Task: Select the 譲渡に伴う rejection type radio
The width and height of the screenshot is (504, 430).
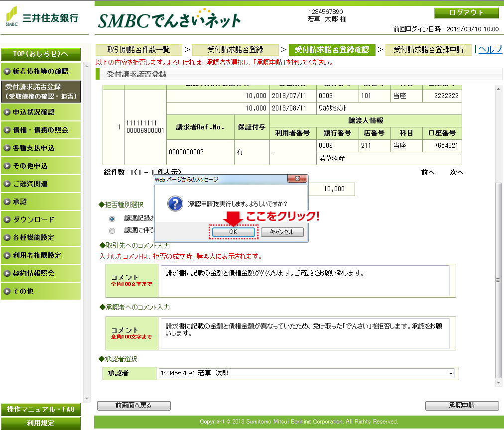Action: [112, 230]
